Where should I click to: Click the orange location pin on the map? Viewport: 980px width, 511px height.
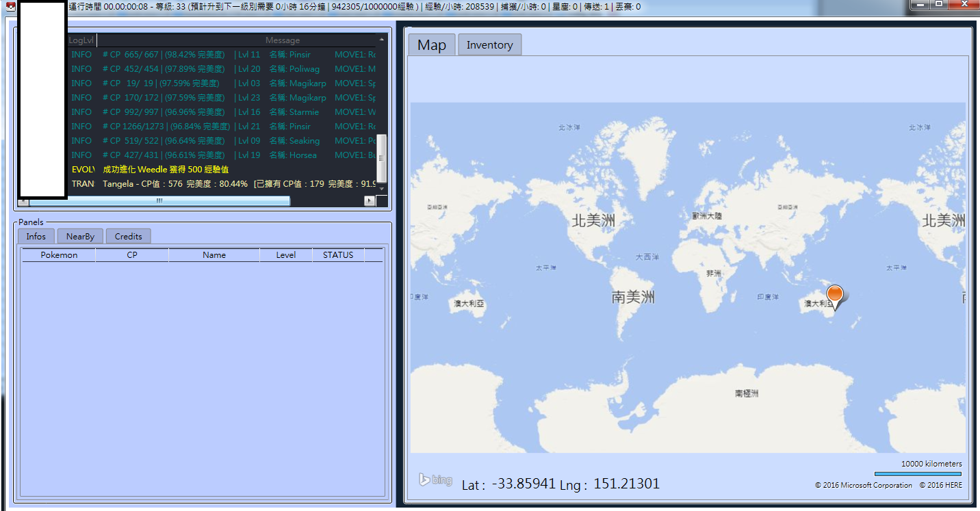[835, 296]
